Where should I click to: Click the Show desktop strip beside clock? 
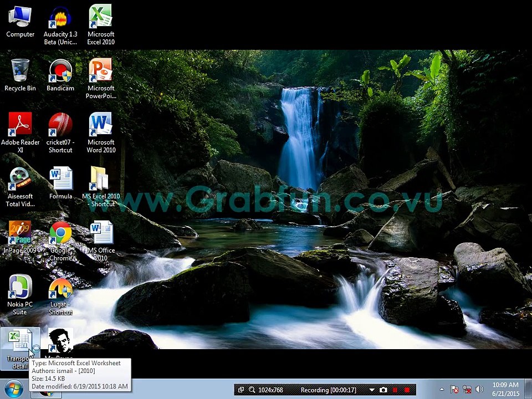[x=528, y=389]
